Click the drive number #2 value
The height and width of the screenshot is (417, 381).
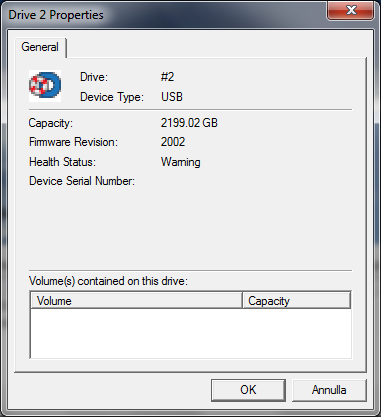(167, 77)
